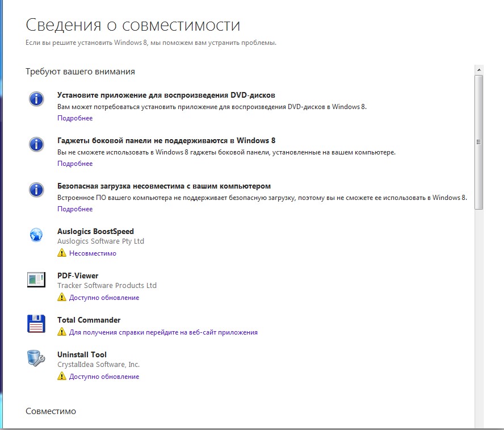Click the Auslogics BoostSpeed title

click(95, 231)
